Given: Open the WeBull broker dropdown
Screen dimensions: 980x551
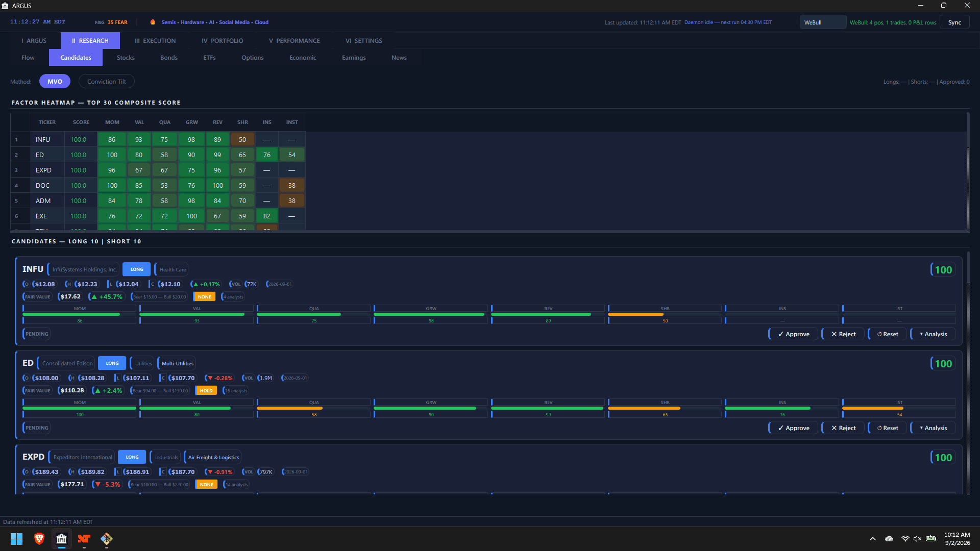Looking at the screenshot, I should point(823,22).
